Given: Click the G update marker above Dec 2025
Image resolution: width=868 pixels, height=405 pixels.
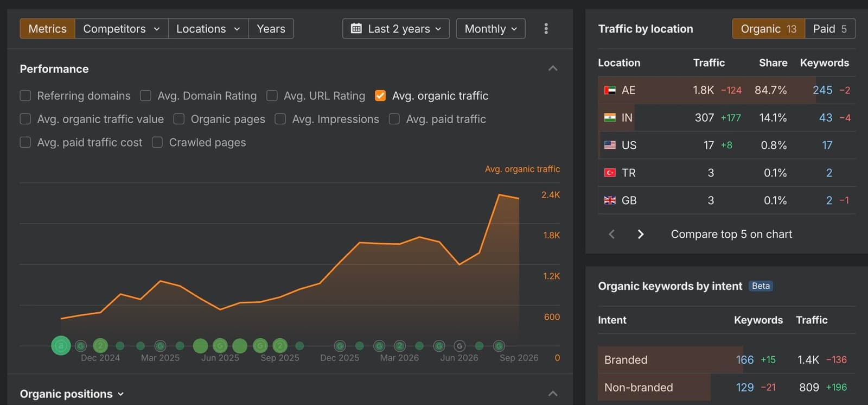Looking at the screenshot, I should [340, 346].
